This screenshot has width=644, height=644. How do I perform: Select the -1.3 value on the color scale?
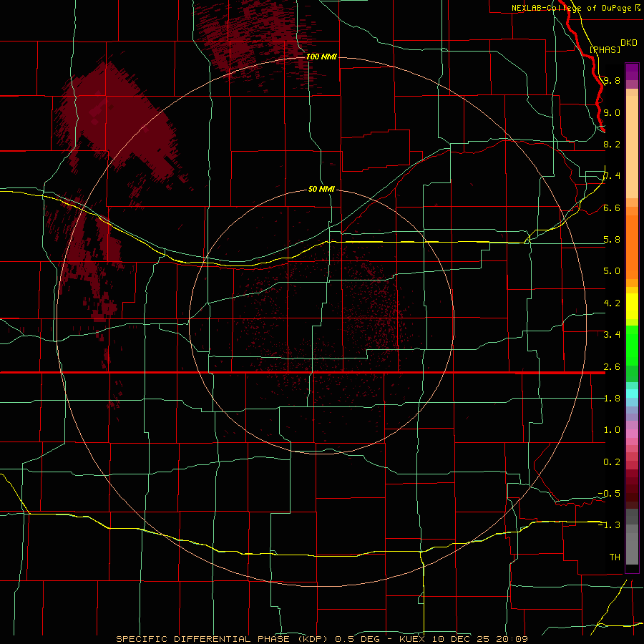click(609, 525)
